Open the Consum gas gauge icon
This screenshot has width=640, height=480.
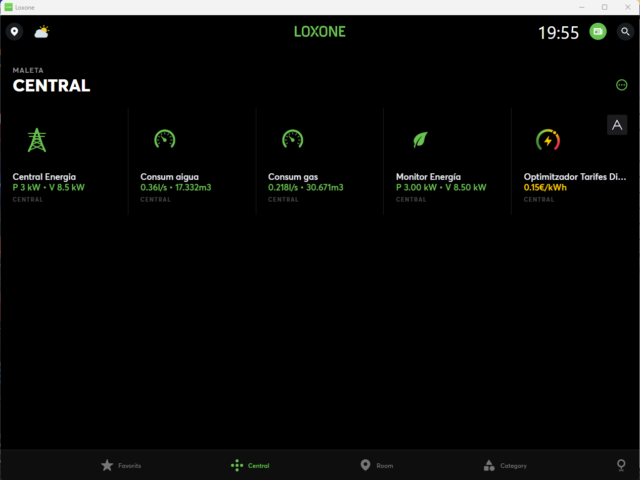point(293,139)
